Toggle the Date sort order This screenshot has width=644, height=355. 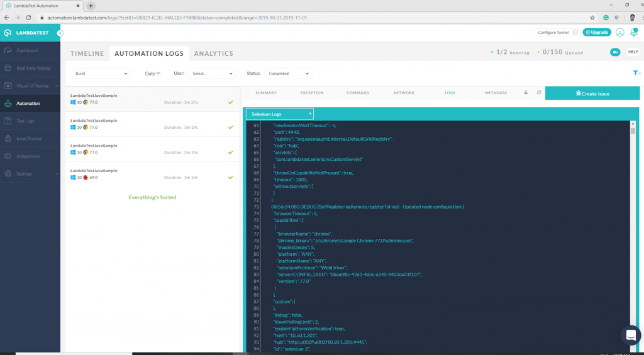[153, 74]
